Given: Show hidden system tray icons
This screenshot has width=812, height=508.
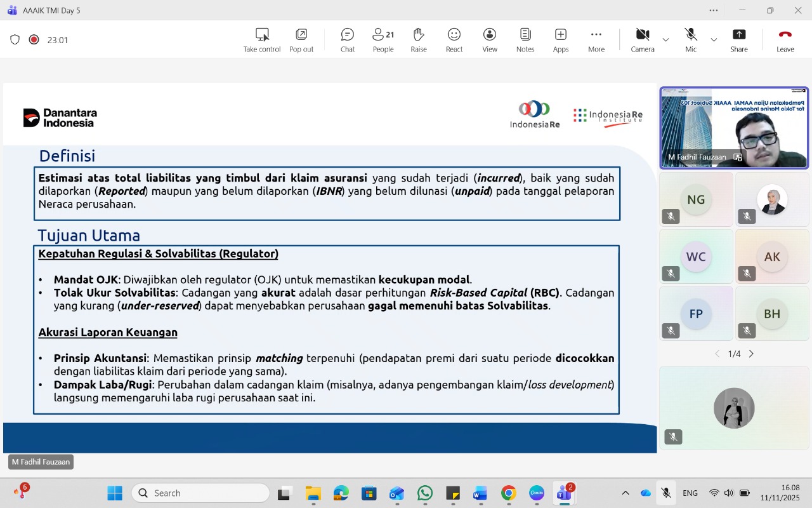Looking at the screenshot, I should [625, 493].
